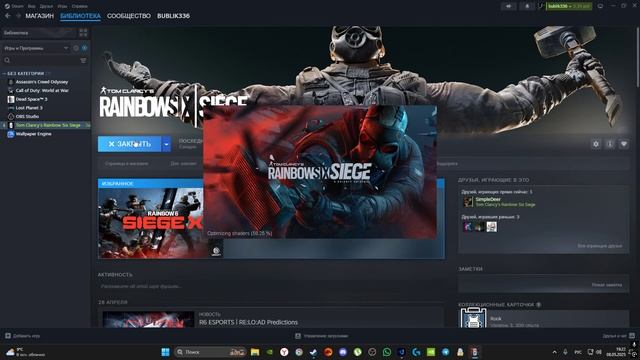Open Logitech G HUB taskbar icon
The height and width of the screenshot is (360, 640).
click(x=416, y=352)
